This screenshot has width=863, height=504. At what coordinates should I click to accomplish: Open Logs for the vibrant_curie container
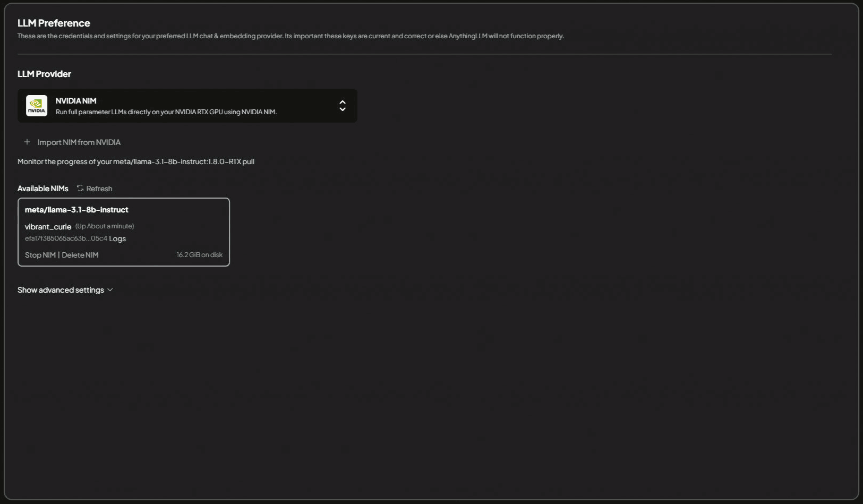click(x=117, y=238)
